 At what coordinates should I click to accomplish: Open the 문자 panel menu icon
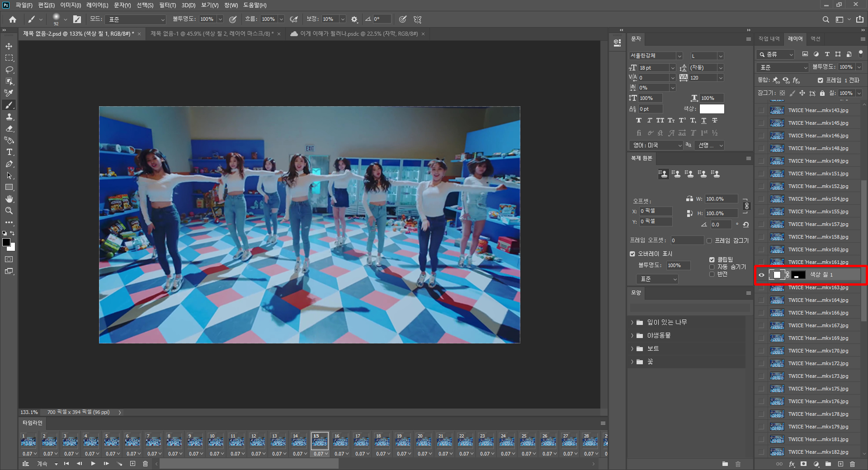click(749, 39)
